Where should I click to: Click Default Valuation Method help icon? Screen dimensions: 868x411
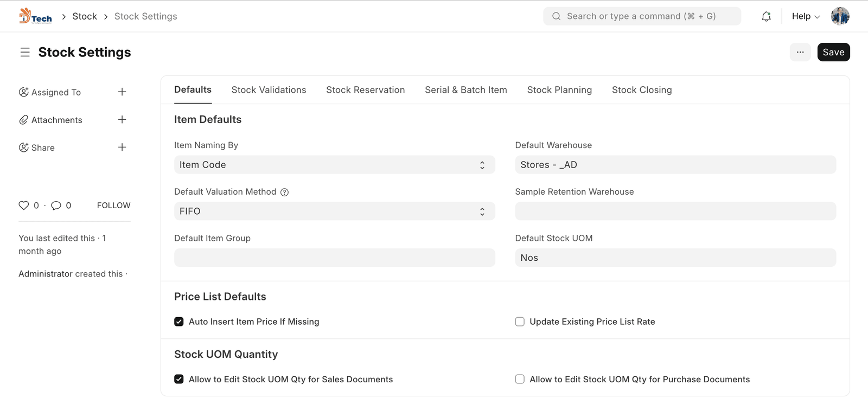(x=284, y=192)
